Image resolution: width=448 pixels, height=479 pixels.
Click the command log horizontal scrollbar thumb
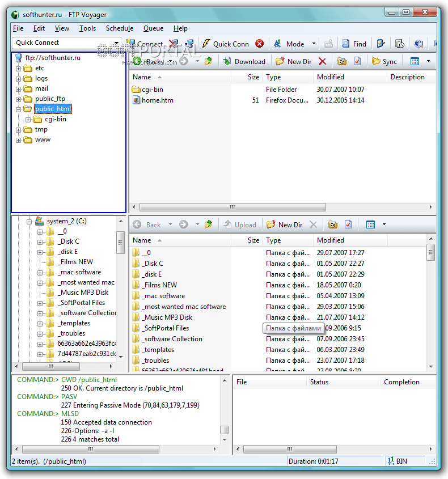(91, 449)
